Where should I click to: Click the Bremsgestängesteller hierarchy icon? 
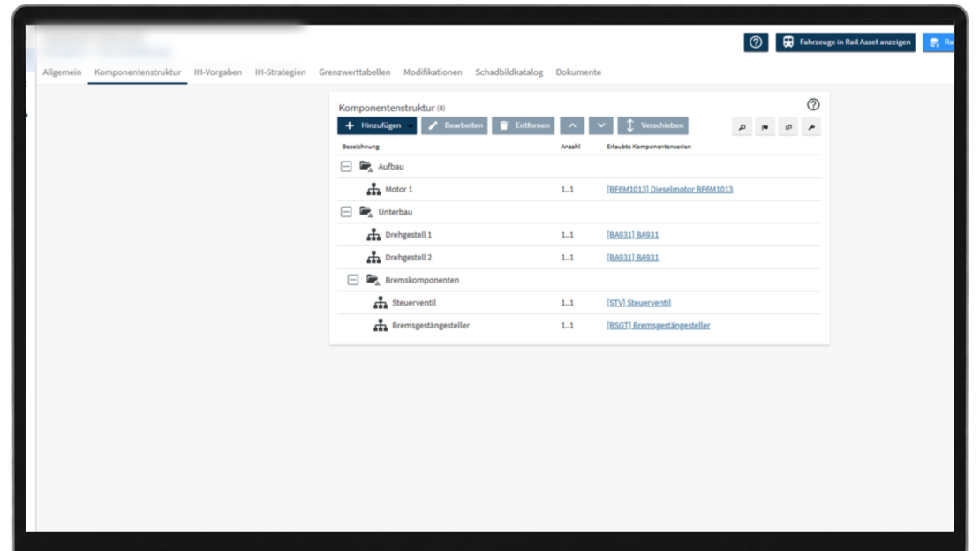[x=380, y=325]
